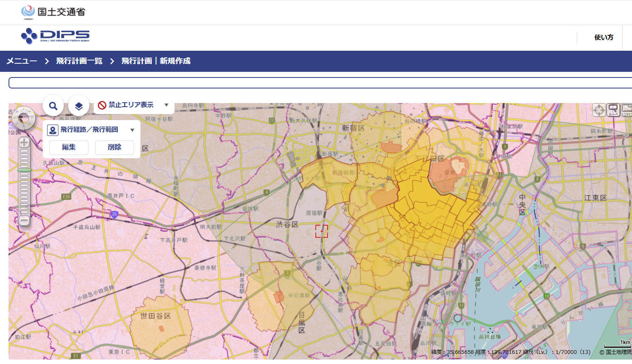Click the 国土交通省 ministry logo
Screen dimensions: 632x364
(x=53, y=12)
